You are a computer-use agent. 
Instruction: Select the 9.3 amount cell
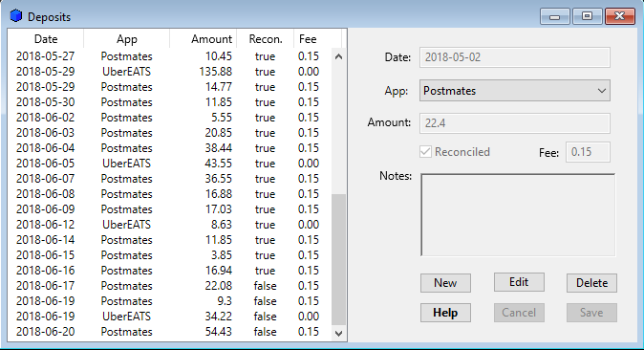[x=225, y=301]
